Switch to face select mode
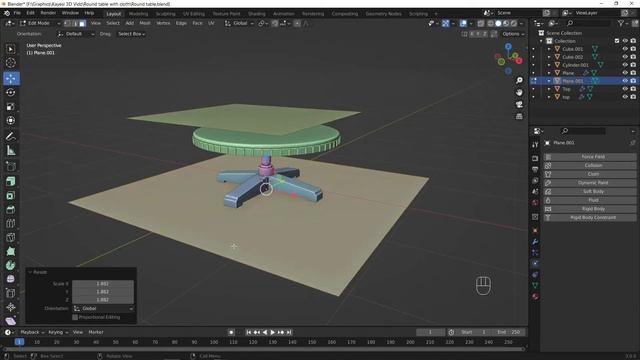The width and height of the screenshot is (640, 360). (82, 24)
